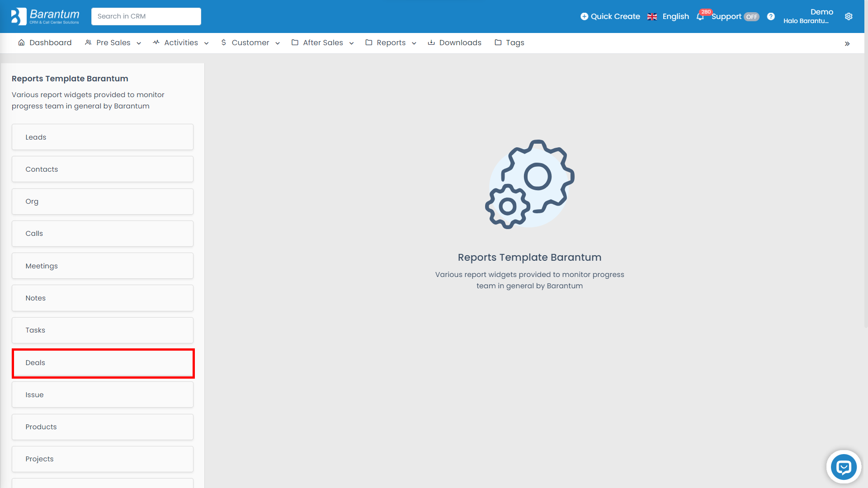Screen dimensions: 868x488
Task: Click the Tags folder icon
Action: click(498, 42)
